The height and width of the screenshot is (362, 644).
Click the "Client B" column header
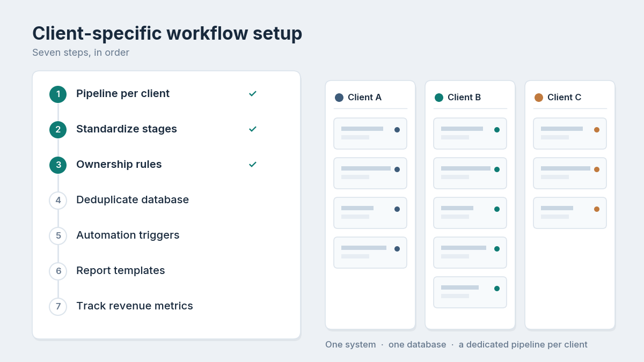(464, 98)
